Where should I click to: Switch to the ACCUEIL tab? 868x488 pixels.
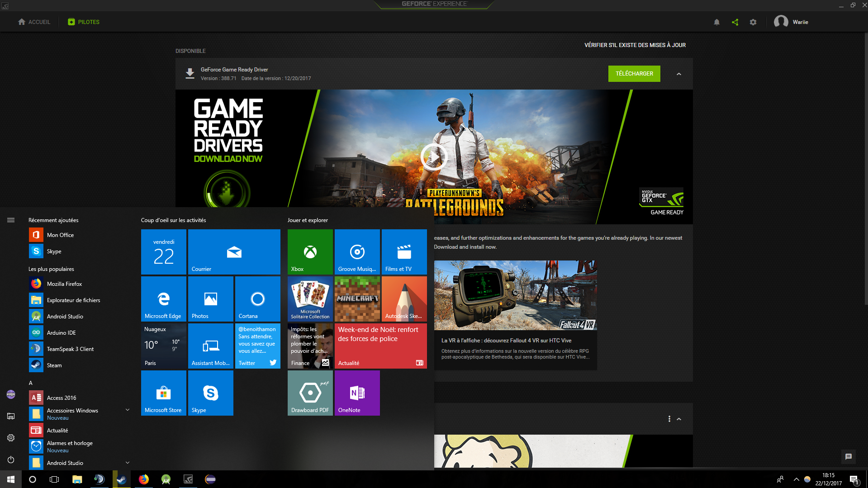tap(34, 22)
